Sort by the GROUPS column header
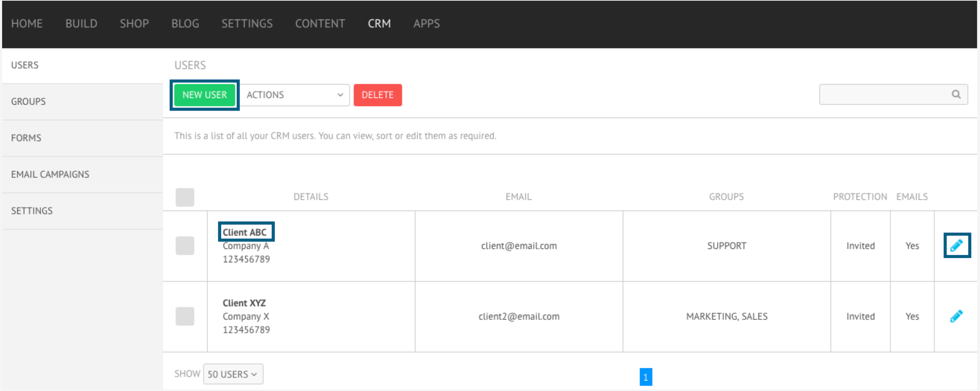 point(726,197)
